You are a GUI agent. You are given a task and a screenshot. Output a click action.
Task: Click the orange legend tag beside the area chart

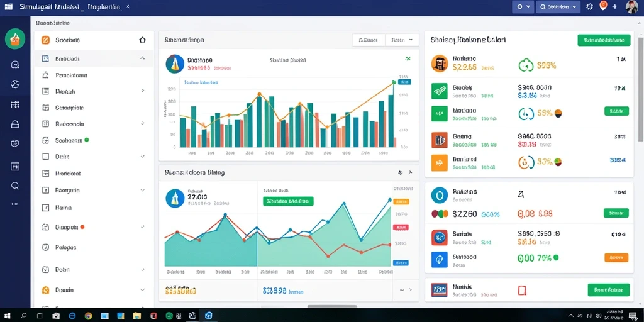click(x=401, y=202)
